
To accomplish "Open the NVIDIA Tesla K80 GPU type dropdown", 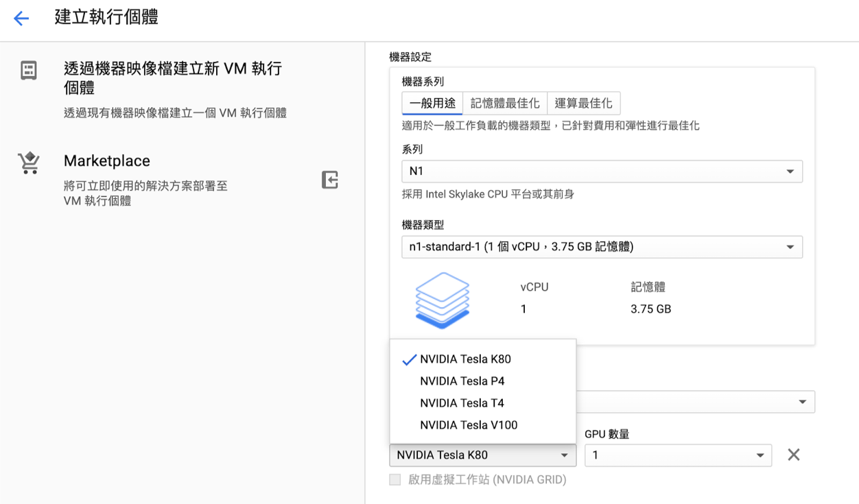I will (x=482, y=455).
